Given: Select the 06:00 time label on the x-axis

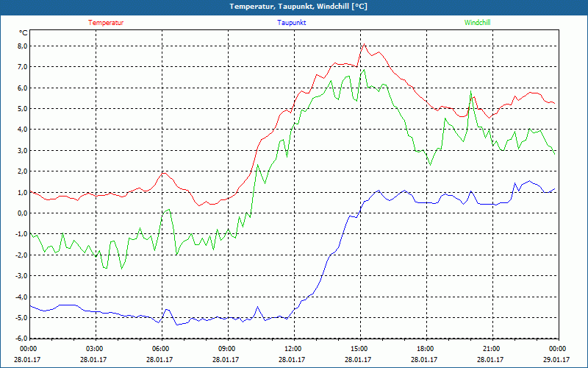Looking at the screenshot, I should coord(161,349).
